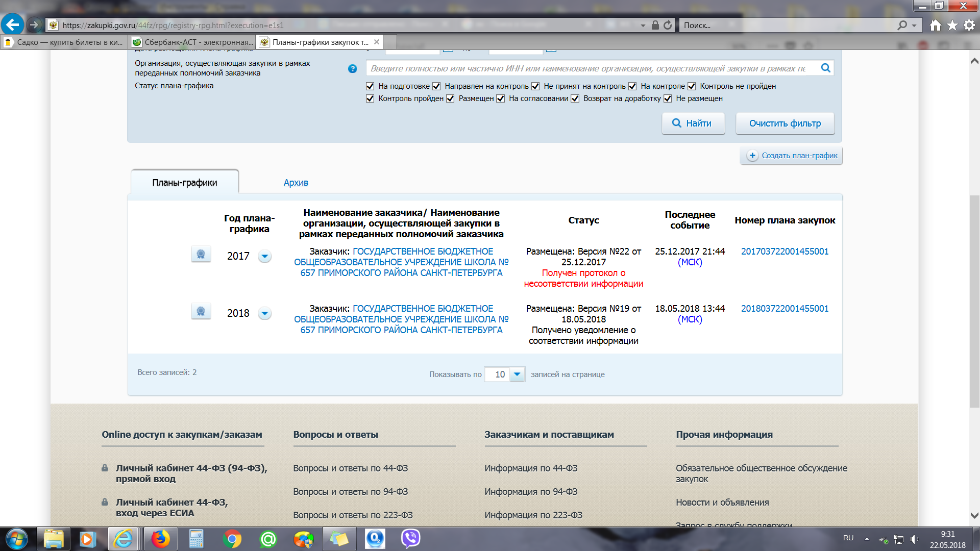Toggle Контроль пройден checkbox
This screenshot has height=551, width=980.
[370, 98]
